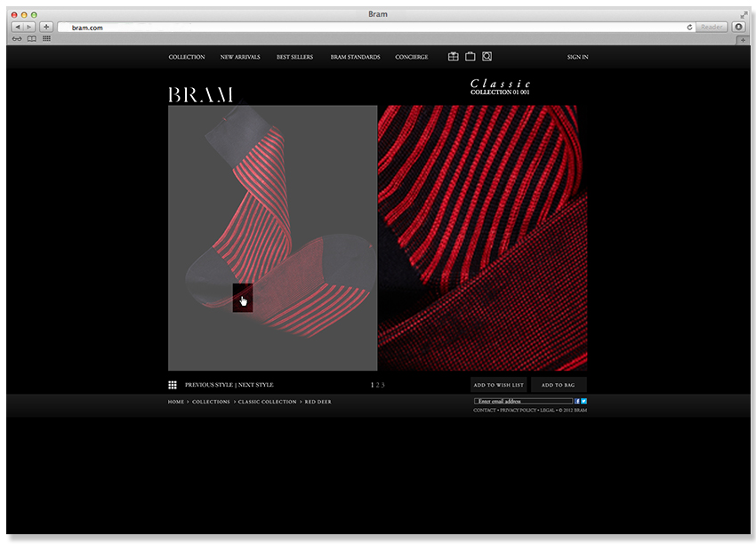756x544 pixels.
Task: Go to the Previous Style
Action: tap(209, 385)
